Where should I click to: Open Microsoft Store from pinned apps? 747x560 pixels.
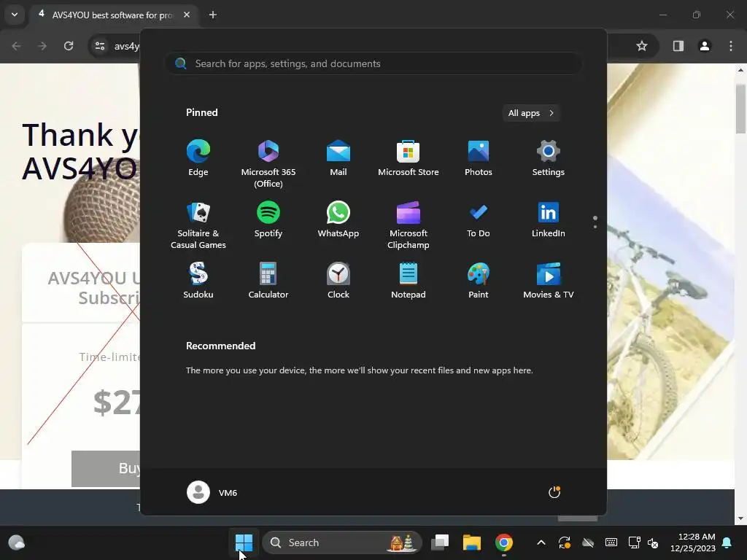tap(409, 158)
